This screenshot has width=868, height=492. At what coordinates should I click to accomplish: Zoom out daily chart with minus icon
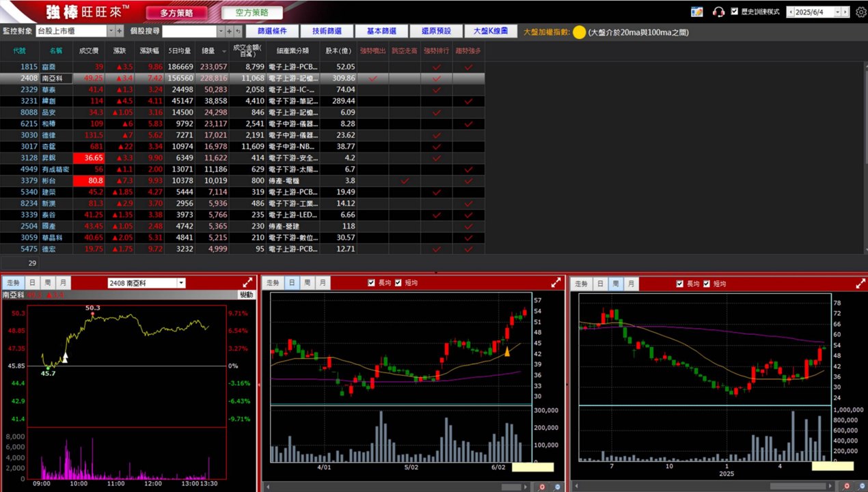tap(556, 487)
